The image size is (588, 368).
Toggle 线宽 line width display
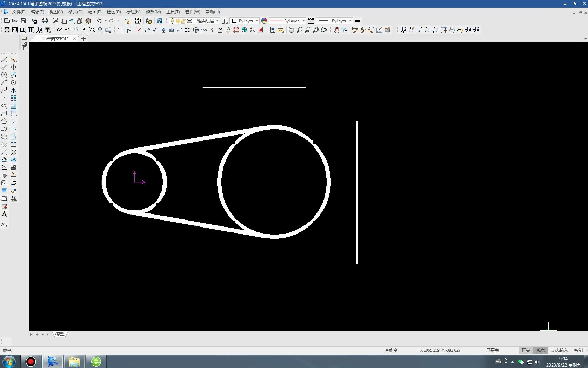[540, 350]
